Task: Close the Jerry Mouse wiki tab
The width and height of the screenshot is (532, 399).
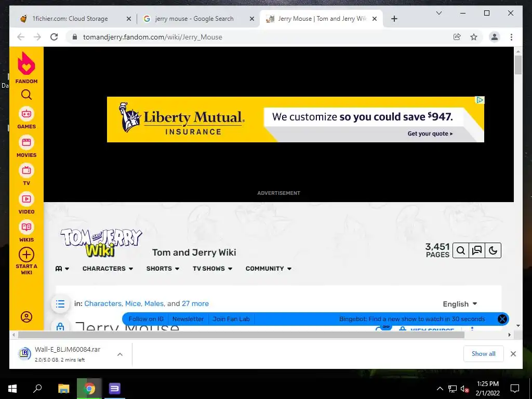Action: click(375, 19)
